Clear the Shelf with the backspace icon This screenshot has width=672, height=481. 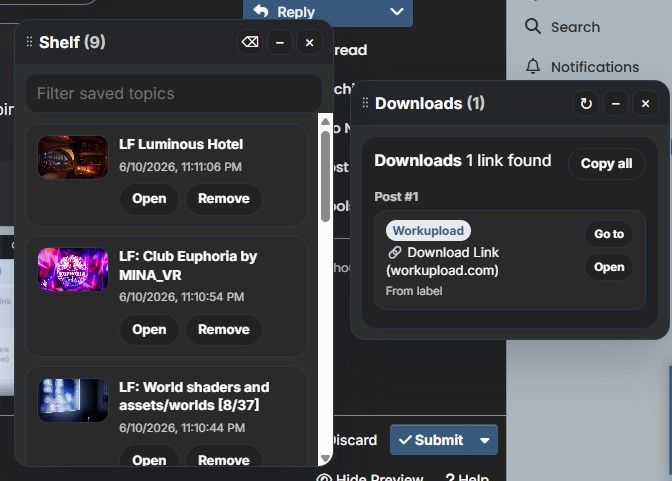tap(250, 42)
